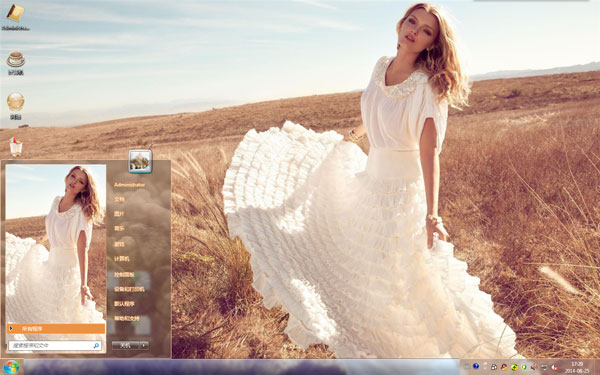Click the white flag Action Center tray icon
Image resolution: width=600 pixels, height=375 pixels.
(x=485, y=366)
